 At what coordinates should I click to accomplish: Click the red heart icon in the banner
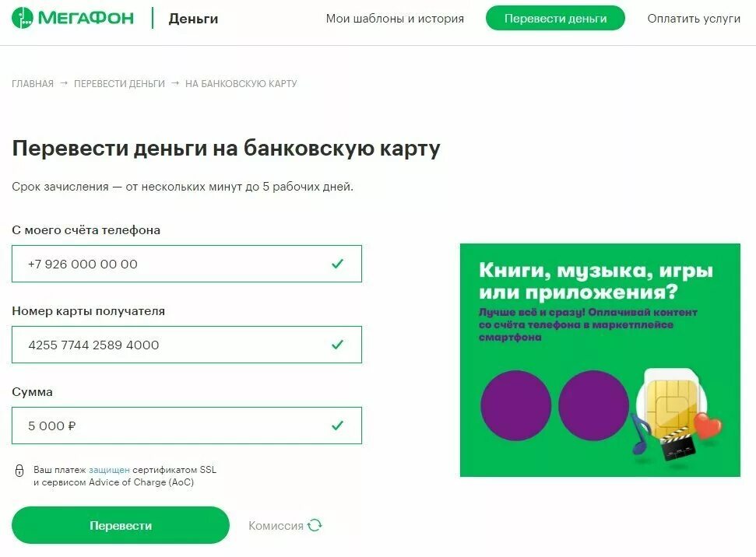[707, 426]
